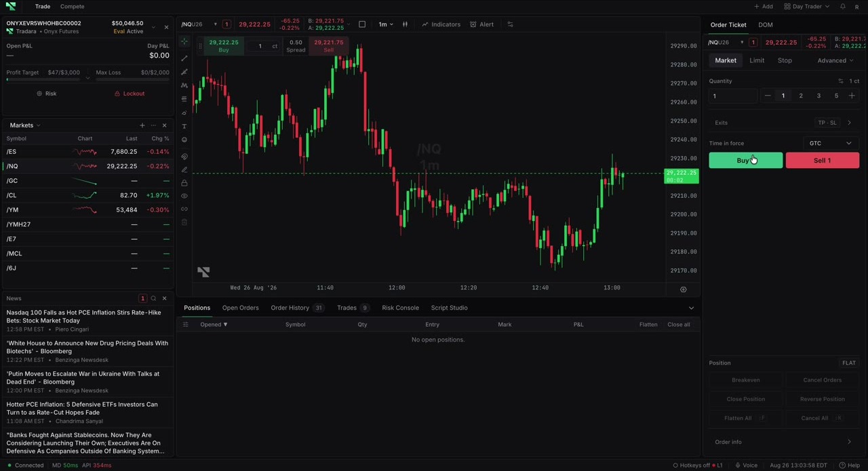Open the Indicators menu
Screen dimensions: 868x471
point(441,24)
